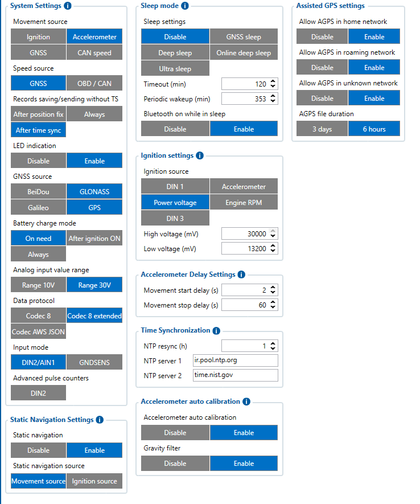This screenshot has height=504, width=420.
Task: Select Range 10V analog input
Action: 38,285
